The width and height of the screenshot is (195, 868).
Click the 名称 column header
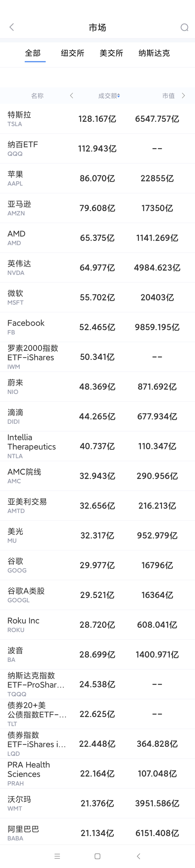(x=37, y=96)
